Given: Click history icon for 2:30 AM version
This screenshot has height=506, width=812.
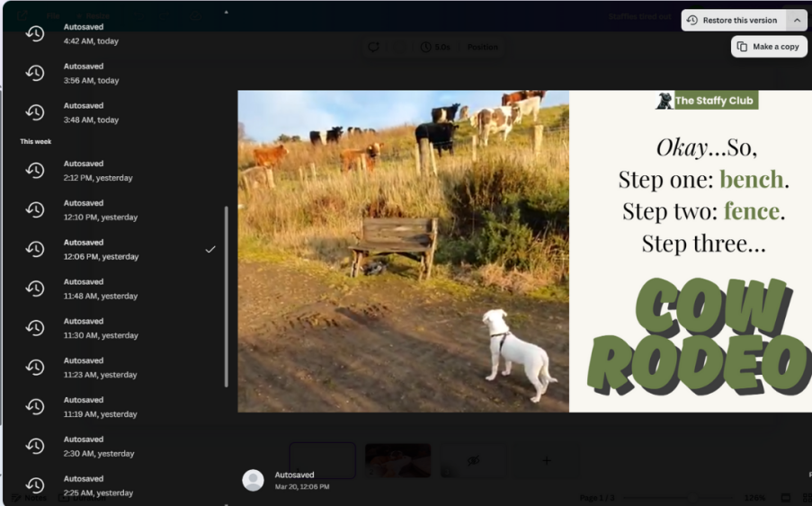Looking at the screenshot, I should click(35, 447).
